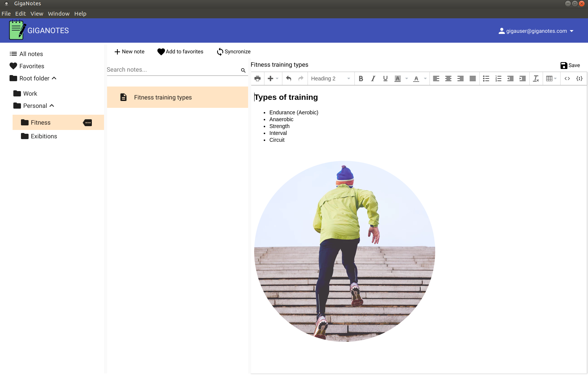This screenshot has height=375, width=588.
Task: Apply text font color
Action: [x=416, y=79]
